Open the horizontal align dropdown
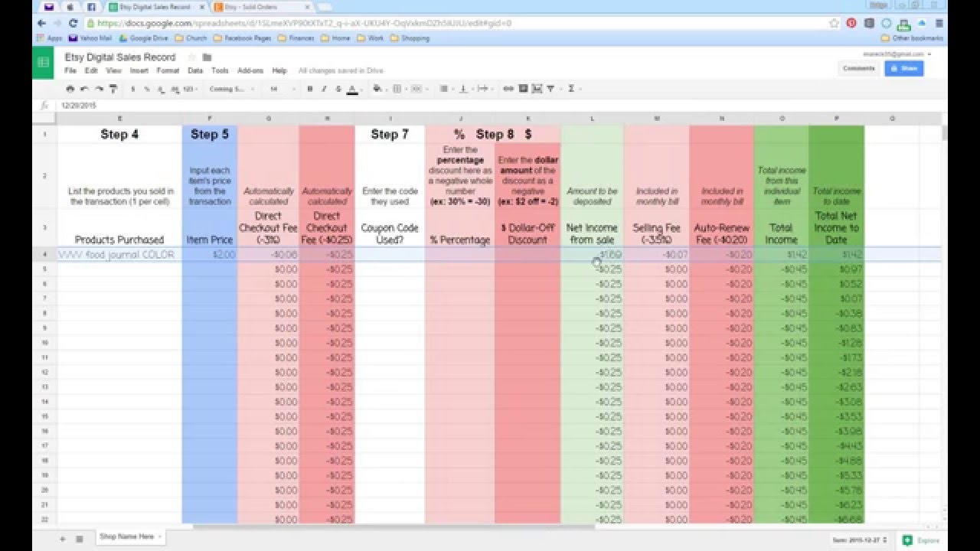This screenshot has width=980, height=551. pyautogui.click(x=445, y=89)
